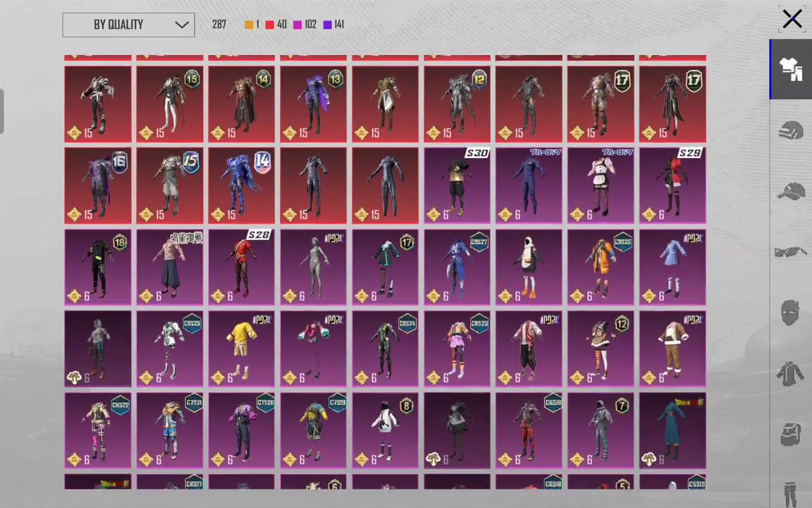Open the pants category in the sidebar
Viewport: 812px width, 508px height.
(791, 494)
